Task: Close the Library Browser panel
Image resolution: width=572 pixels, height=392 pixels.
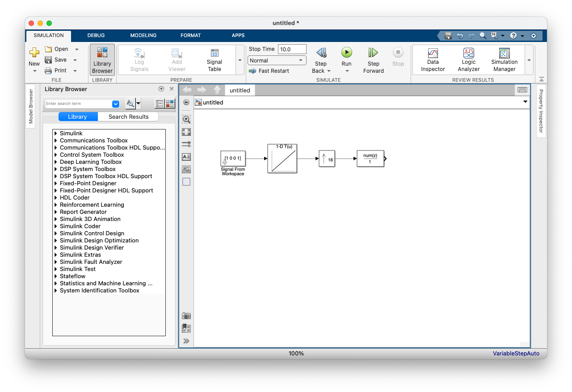Action: [x=172, y=89]
